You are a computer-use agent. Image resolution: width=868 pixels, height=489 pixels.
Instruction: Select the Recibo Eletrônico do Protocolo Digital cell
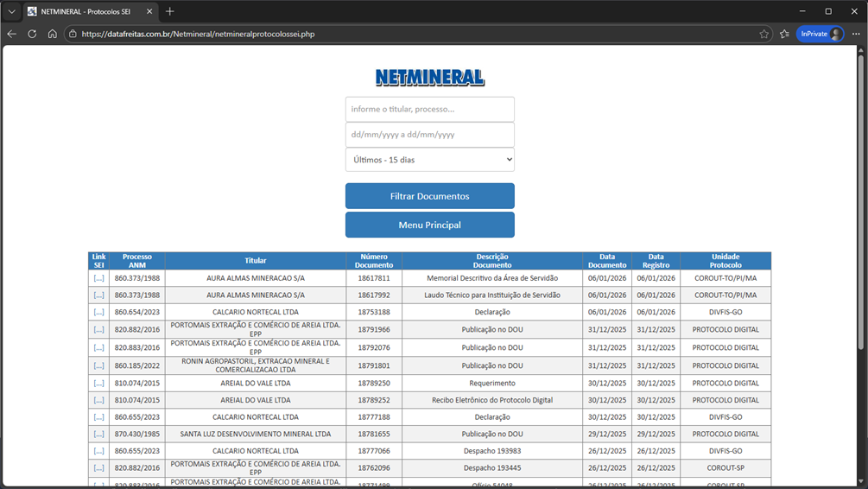[492, 400]
